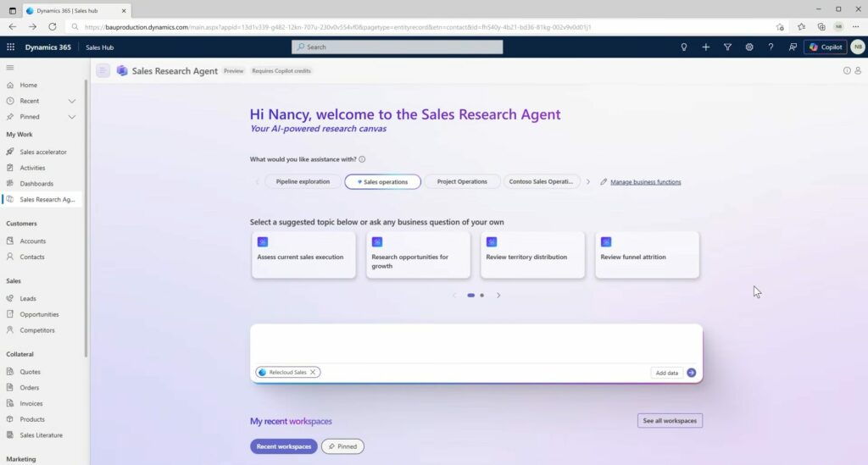Open Orders in sidebar
This screenshot has width=868, height=465.
pyautogui.click(x=30, y=388)
